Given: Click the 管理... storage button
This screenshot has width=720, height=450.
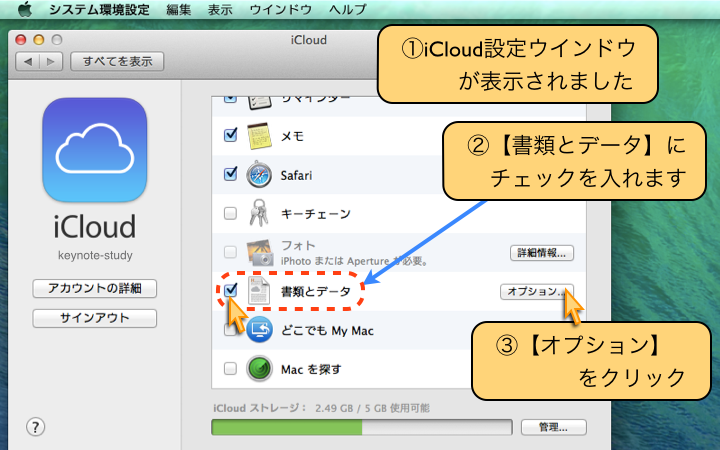Looking at the screenshot, I should 553,427.
